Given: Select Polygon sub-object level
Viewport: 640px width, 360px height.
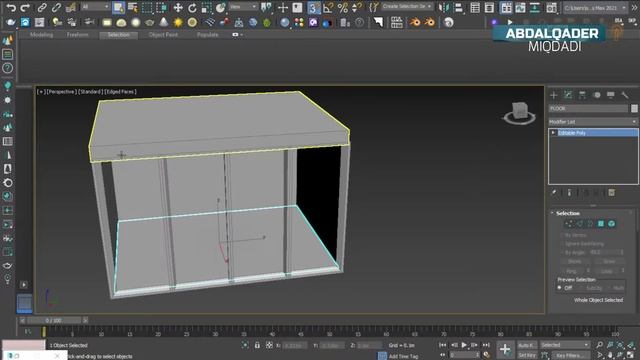Looking at the screenshot, I should 601,224.
